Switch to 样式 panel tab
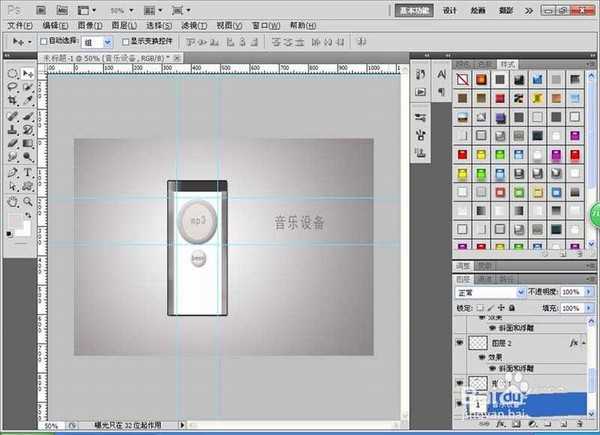Image resolution: width=600 pixels, height=435 pixels. tap(508, 64)
